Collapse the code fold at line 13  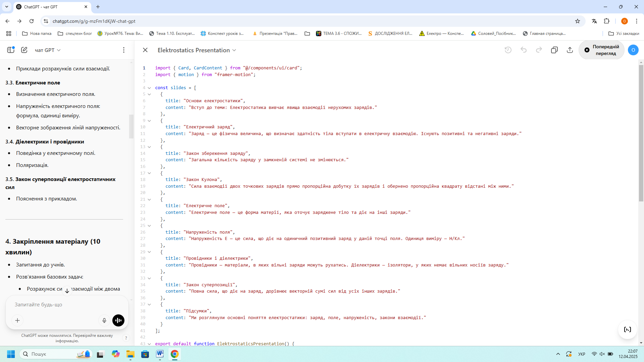(x=149, y=147)
